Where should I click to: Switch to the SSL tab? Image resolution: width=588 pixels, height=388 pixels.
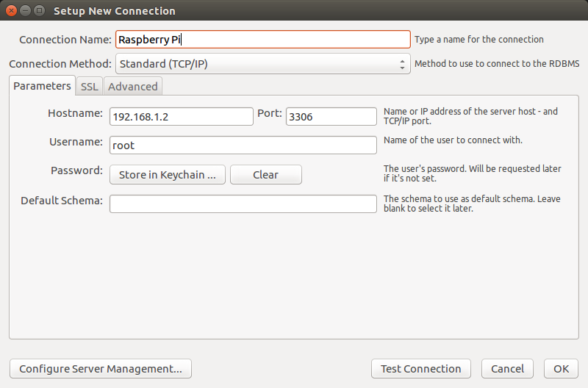coord(89,87)
